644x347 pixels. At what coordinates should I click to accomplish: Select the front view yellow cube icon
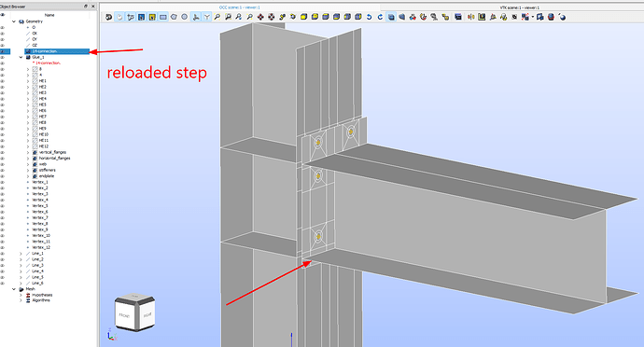tap(304, 17)
